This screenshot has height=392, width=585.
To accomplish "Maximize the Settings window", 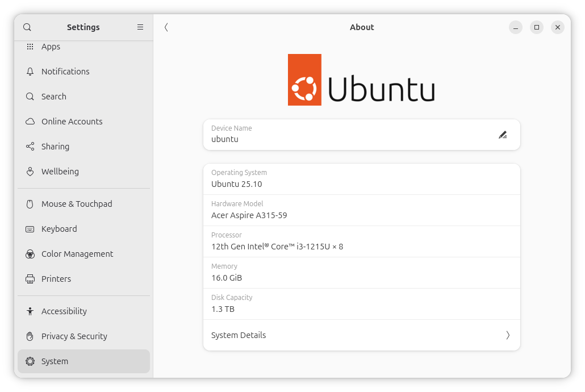I will pos(536,27).
